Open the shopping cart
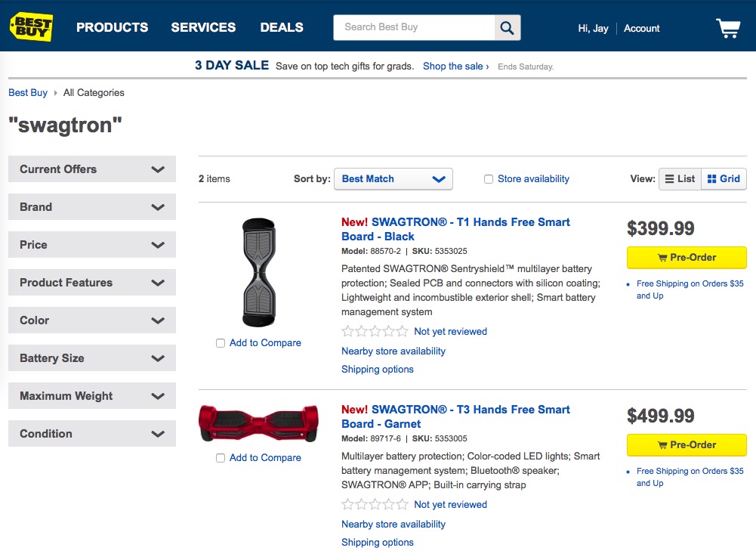The height and width of the screenshot is (554, 756). pyautogui.click(x=728, y=28)
